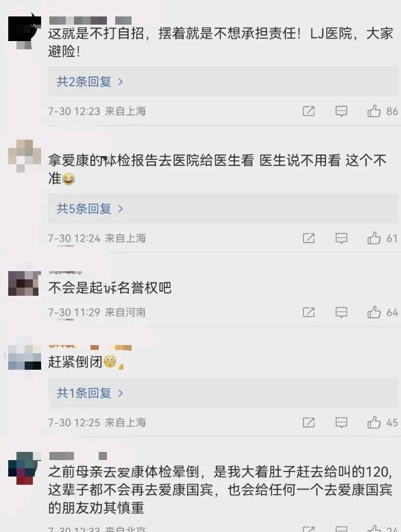401x532 pixels.
Task: Open avatar next to 爱康体检报告 comment
Action: pos(25,157)
